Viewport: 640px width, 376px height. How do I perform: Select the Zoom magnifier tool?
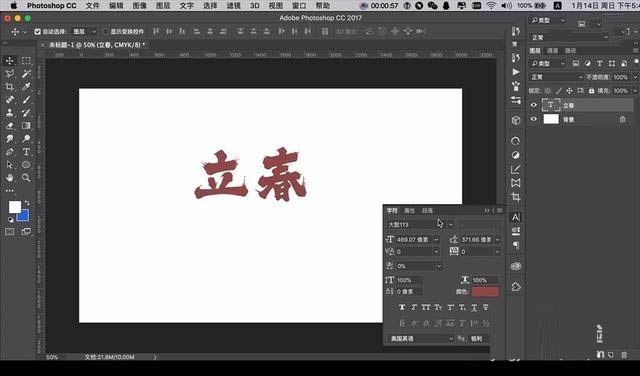tap(26, 178)
